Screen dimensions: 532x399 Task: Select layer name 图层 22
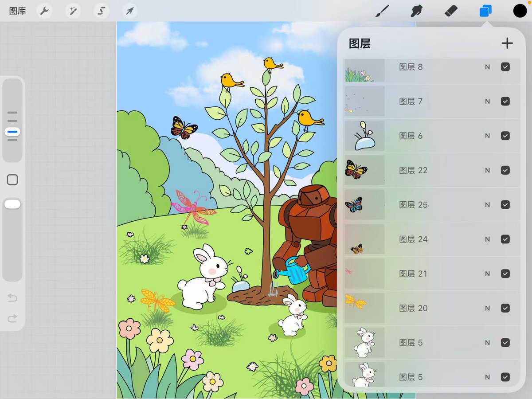point(413,170)
